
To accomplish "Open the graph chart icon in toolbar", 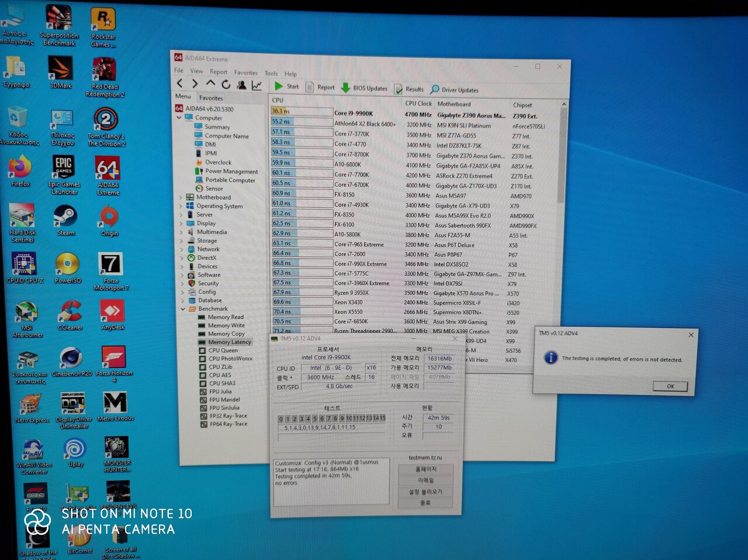I will pos(257,85).
